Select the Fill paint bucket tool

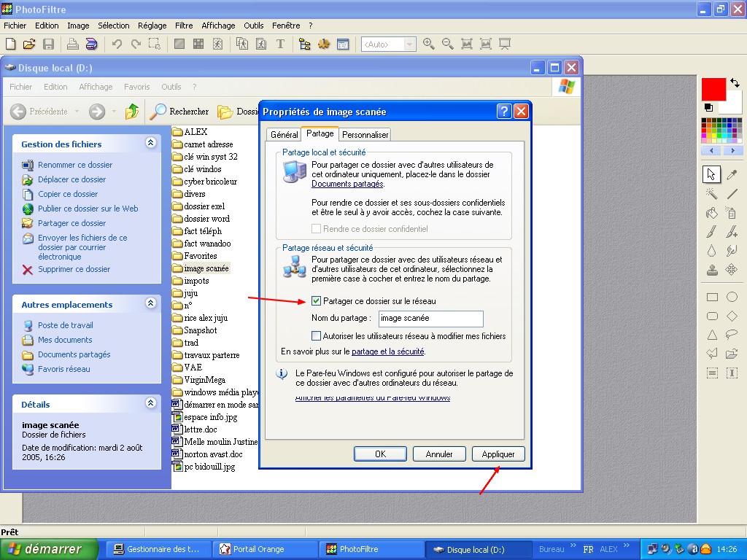coord(712,213)
